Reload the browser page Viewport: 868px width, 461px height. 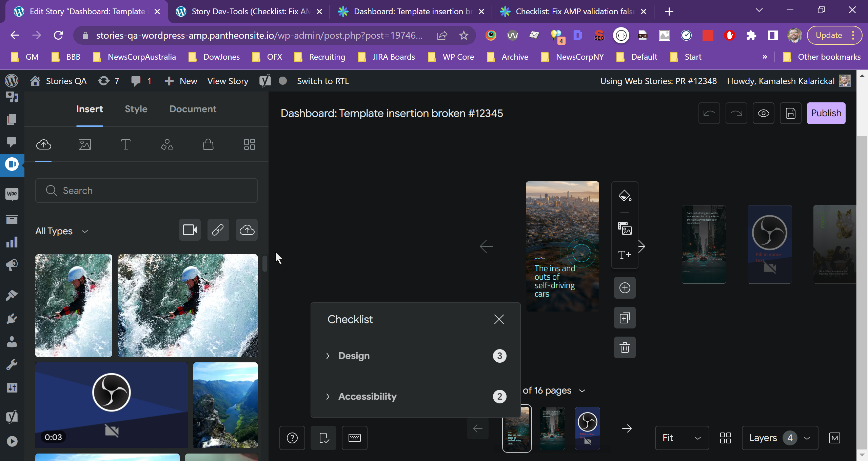tap(58, 35)
